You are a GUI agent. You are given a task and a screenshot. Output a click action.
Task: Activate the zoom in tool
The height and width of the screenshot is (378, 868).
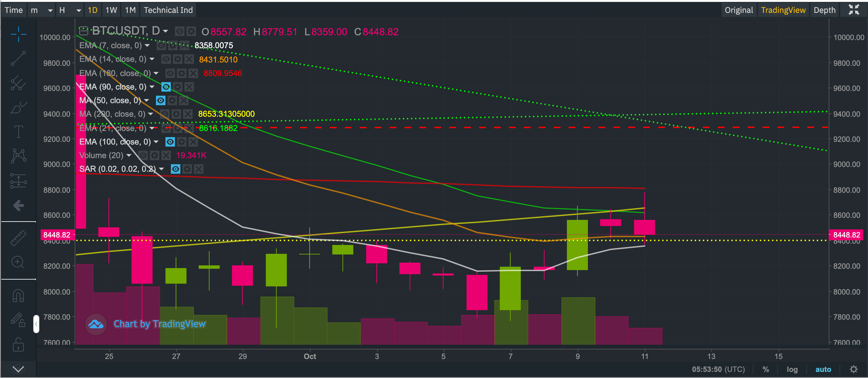[18, 262]
